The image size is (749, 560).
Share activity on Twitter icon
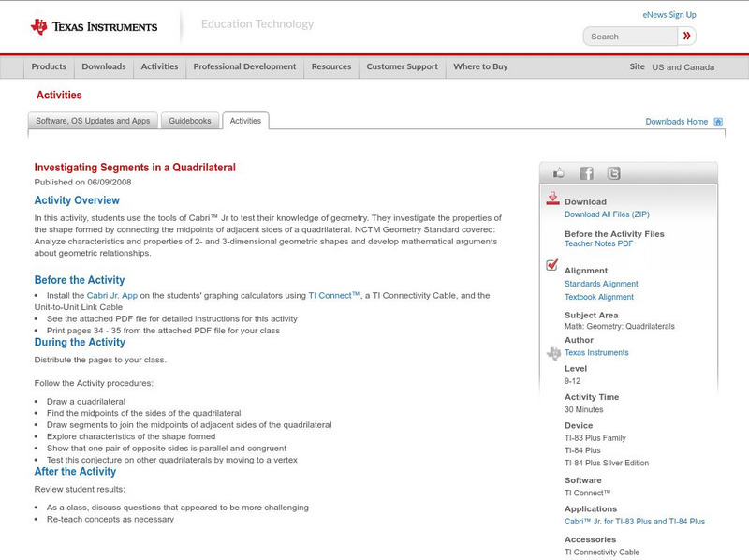pos(614,173)
